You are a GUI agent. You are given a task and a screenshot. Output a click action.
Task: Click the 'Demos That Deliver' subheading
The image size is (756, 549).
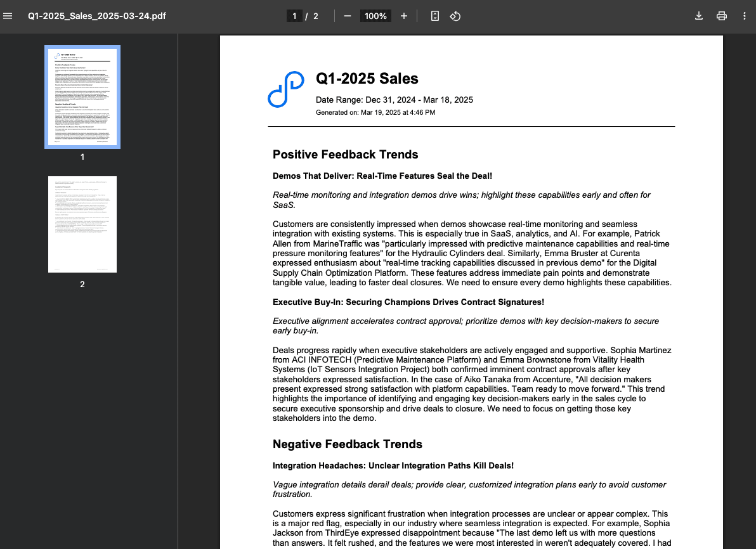tap(382, 176)
